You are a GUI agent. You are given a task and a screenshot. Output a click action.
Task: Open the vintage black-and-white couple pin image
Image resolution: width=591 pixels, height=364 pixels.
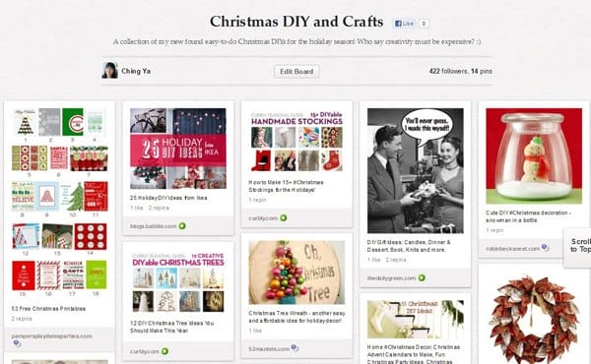pyautogui.click(x=416, y=170)
